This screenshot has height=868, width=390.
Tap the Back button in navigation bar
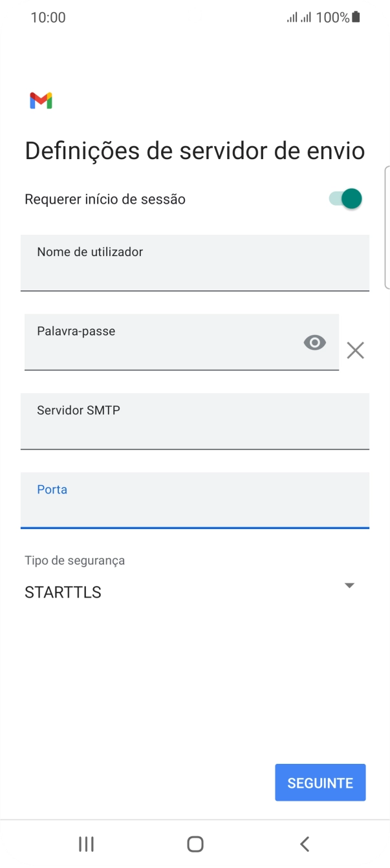click(x=304, y=844)
